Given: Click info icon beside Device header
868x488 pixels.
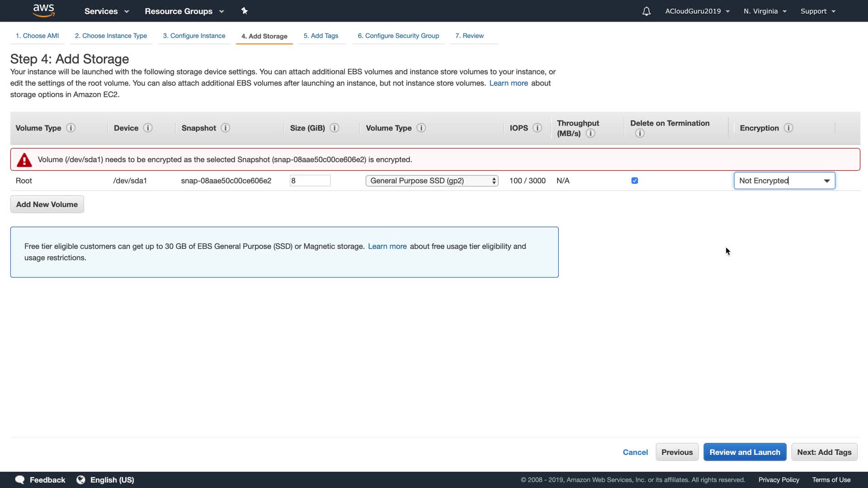Looking at the screenshot, I should point(147,128).
